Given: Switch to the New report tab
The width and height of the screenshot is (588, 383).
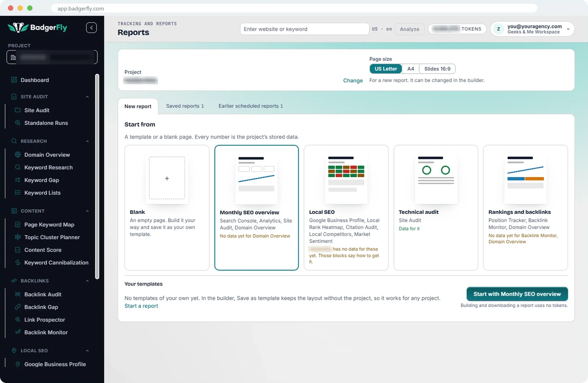Looking at the screenshot, I should tap(138, 106).
